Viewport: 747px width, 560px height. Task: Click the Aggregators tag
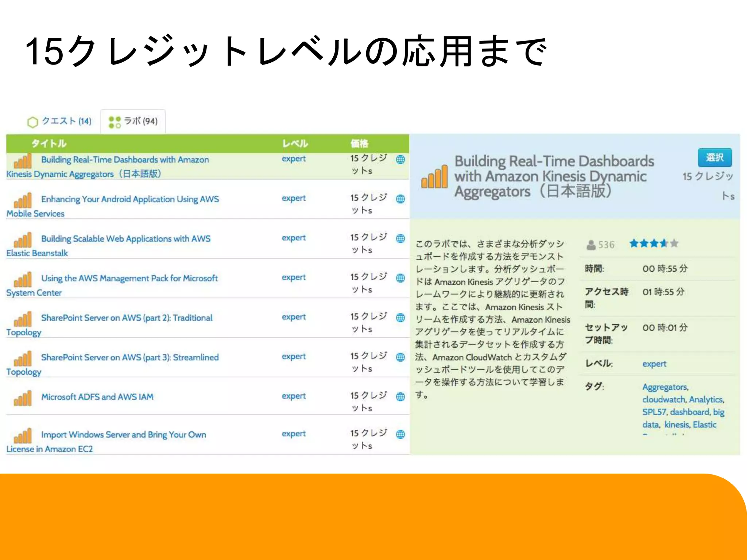[x=665, y=387]
